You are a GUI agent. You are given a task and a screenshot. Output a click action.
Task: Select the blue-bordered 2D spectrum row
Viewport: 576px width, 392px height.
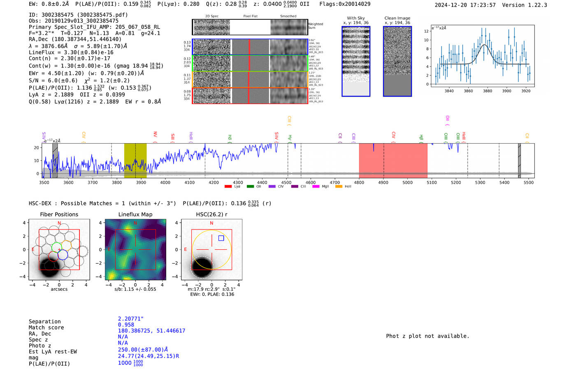click(250, 47)
